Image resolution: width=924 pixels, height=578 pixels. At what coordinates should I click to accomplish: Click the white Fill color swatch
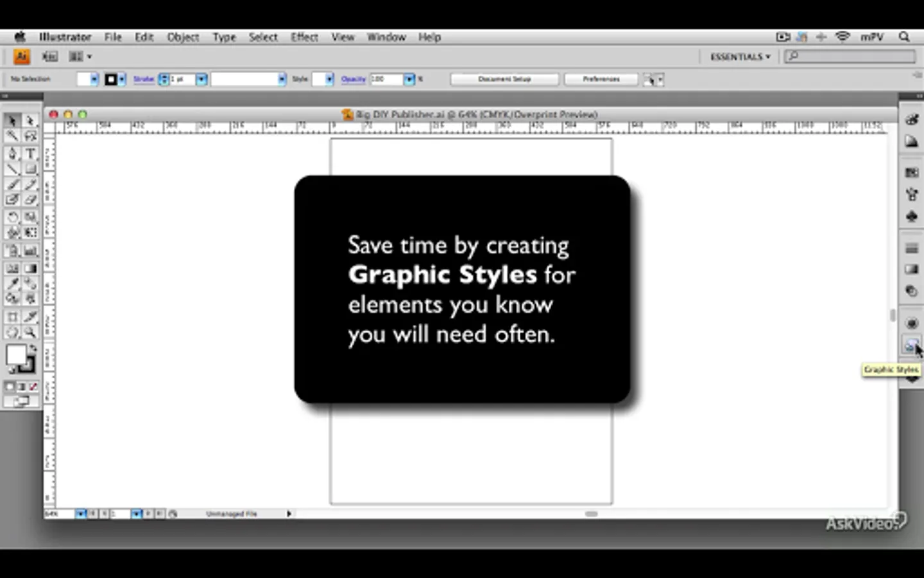pos(16,355)
